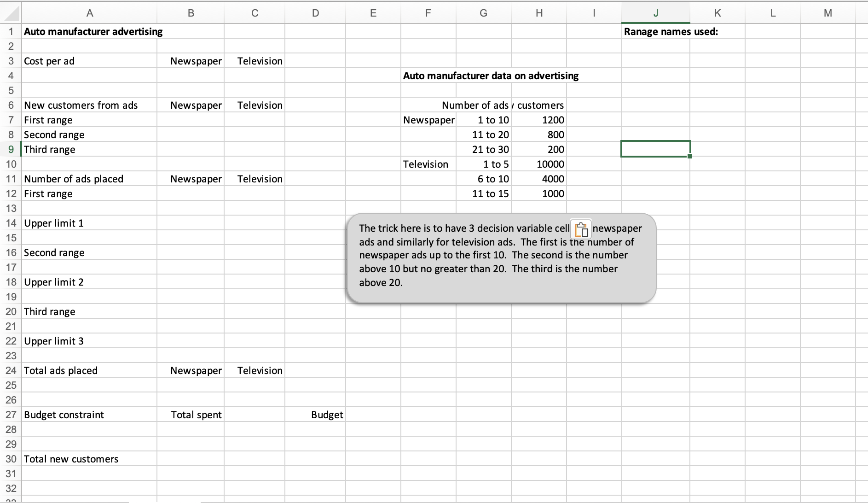Select column L header
This screenshot has width=868, height=503.
pyautogui.click(x=773, y=13)
